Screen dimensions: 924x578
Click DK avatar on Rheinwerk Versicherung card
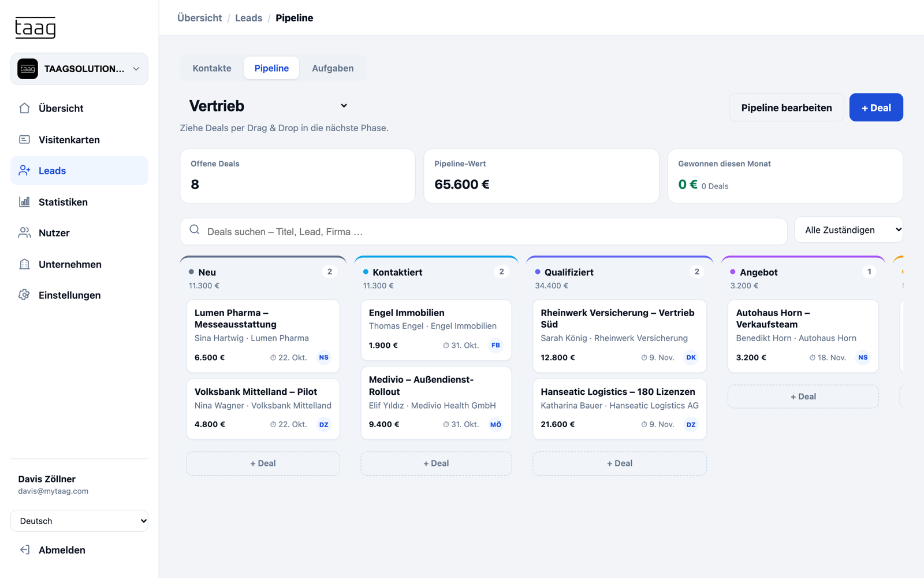pos(691,357)
